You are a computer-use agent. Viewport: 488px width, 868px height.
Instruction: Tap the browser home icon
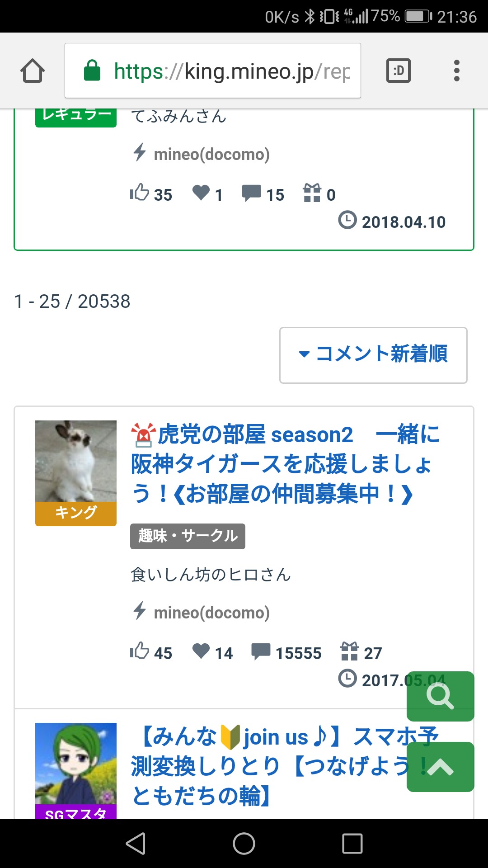pos(33,71)
